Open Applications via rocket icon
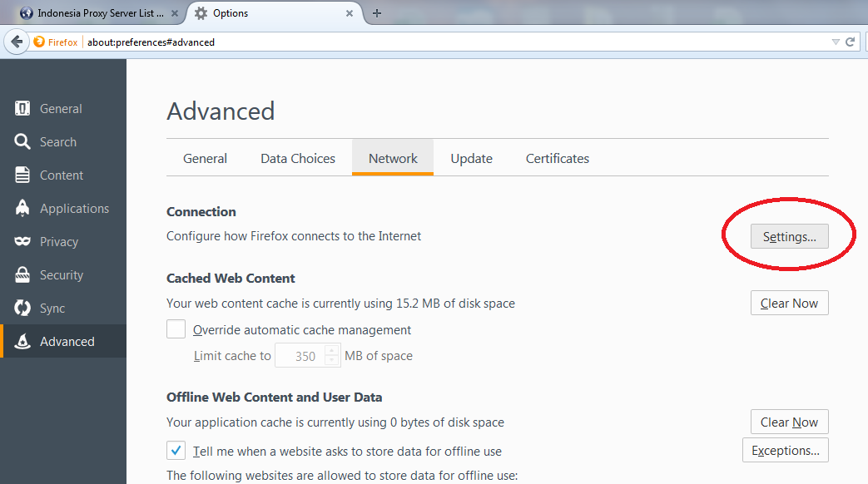Viewport: 868px width, 484px height. (x=23, y=209)
